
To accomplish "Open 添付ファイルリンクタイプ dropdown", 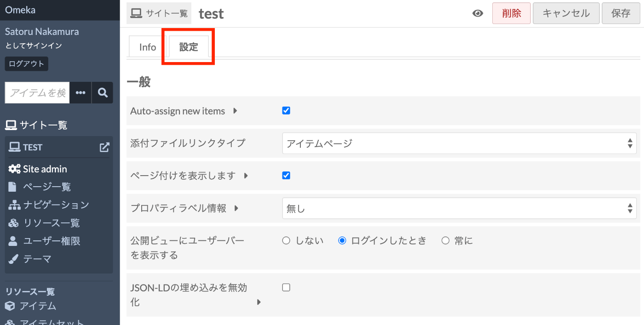I will click(460, 143).
